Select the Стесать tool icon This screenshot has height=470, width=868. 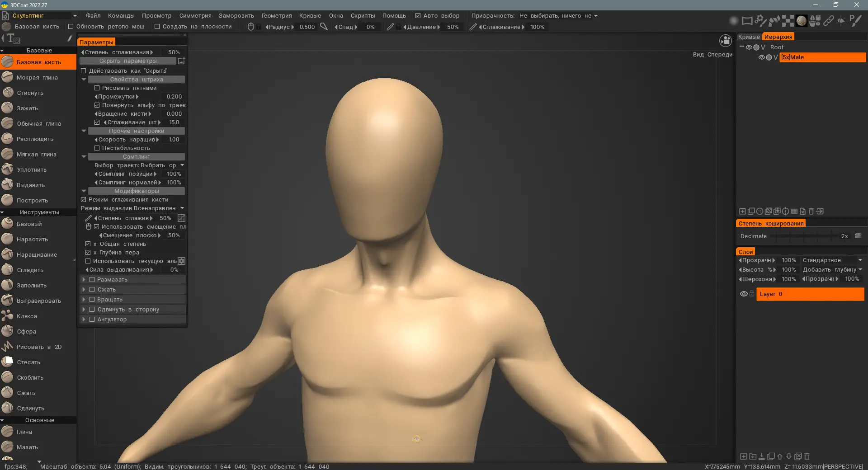8,362
